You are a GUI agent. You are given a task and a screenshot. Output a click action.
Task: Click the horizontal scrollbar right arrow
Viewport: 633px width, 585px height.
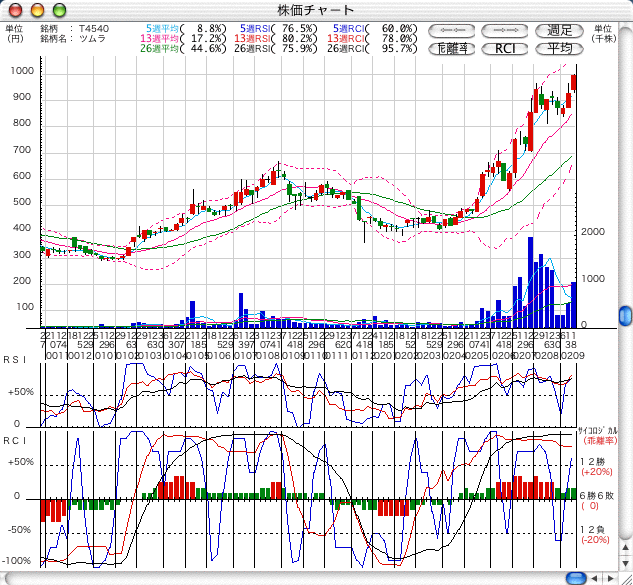point(611,578)
